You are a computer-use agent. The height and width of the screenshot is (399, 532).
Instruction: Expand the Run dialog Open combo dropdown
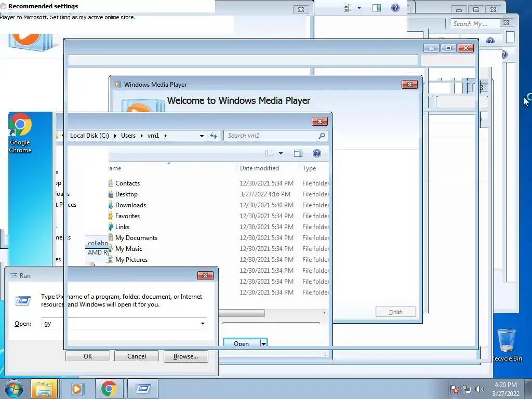tap(203, 324)
